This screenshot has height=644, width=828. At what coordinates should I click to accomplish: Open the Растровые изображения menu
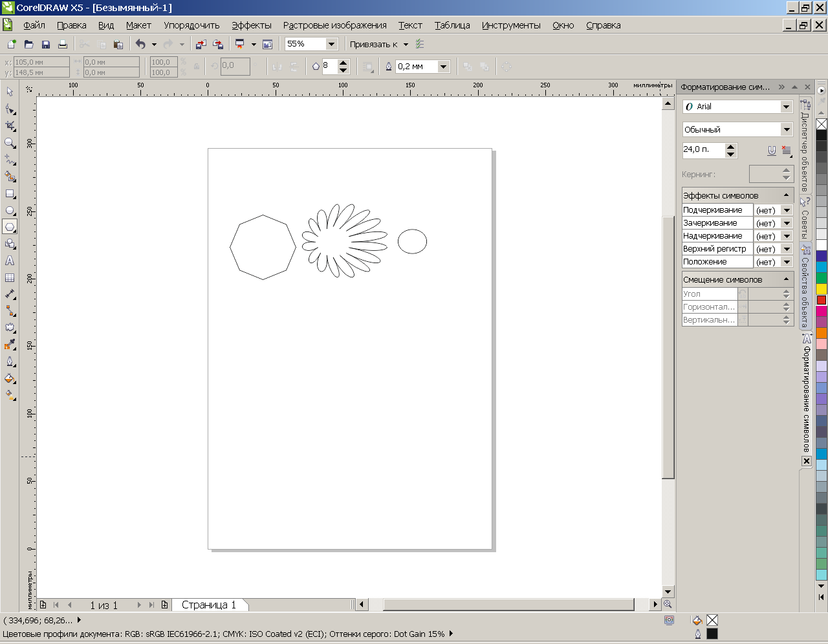tap(334, 25)
